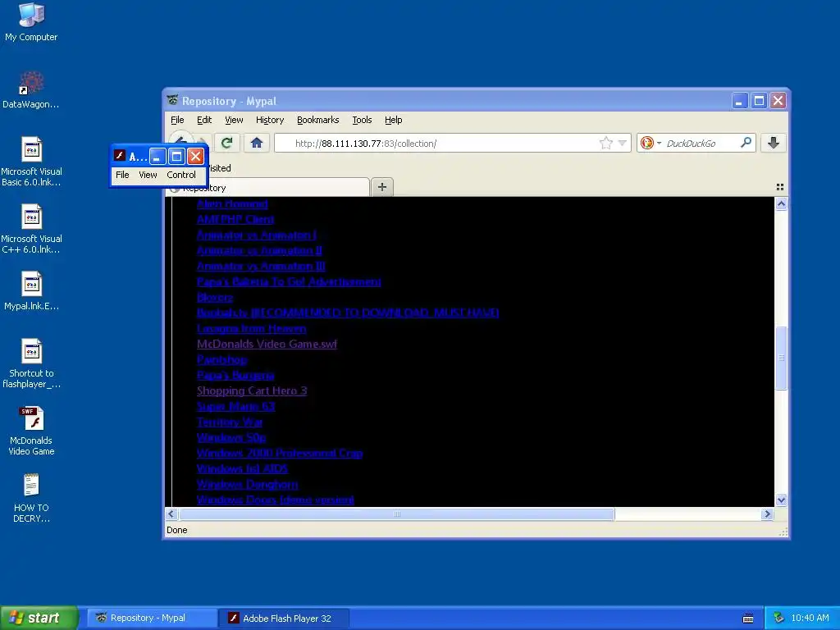Open the Animator vs Animation II link

[x=259, y=250]
